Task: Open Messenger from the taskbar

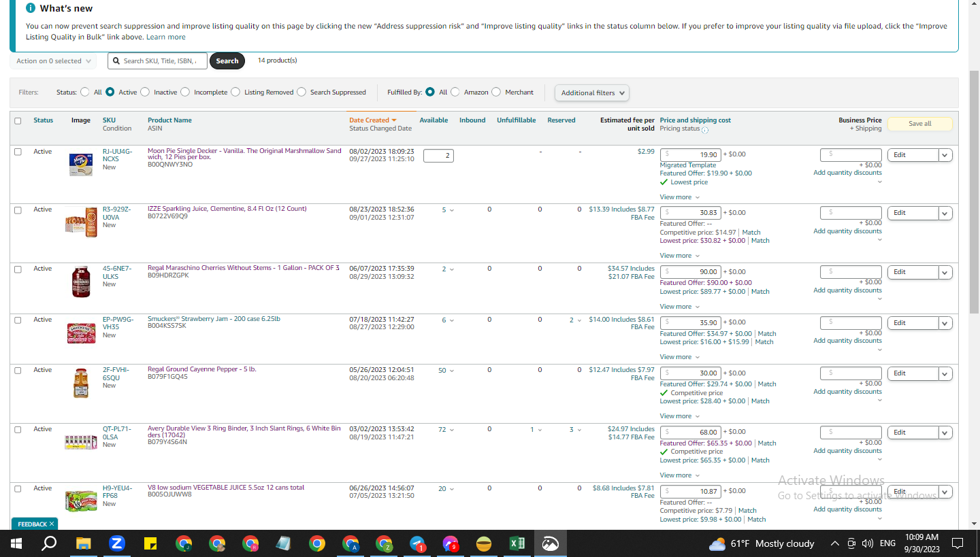Action: click(451, 543)
